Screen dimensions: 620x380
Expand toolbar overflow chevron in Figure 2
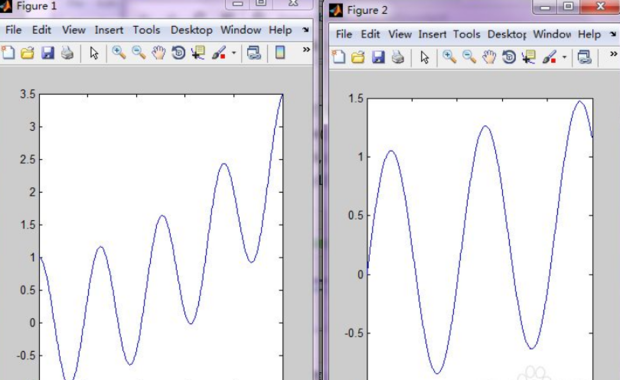coord(613,54)
